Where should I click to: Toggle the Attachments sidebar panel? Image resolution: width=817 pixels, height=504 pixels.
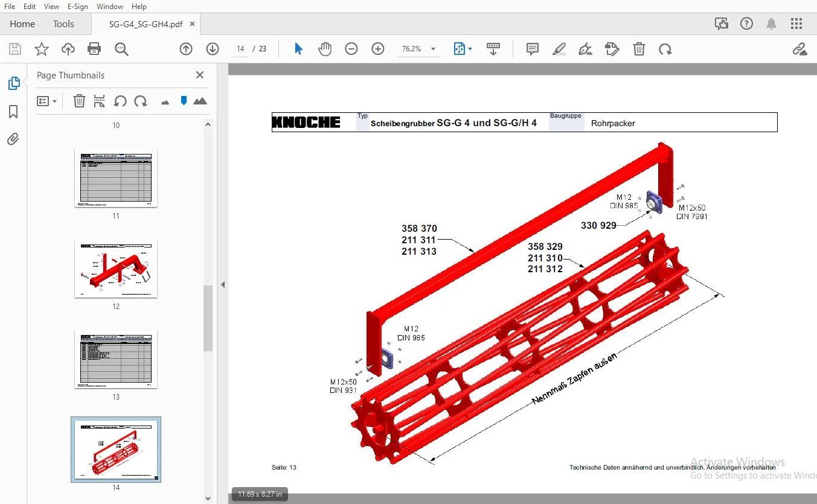click(x=13, y=139)
